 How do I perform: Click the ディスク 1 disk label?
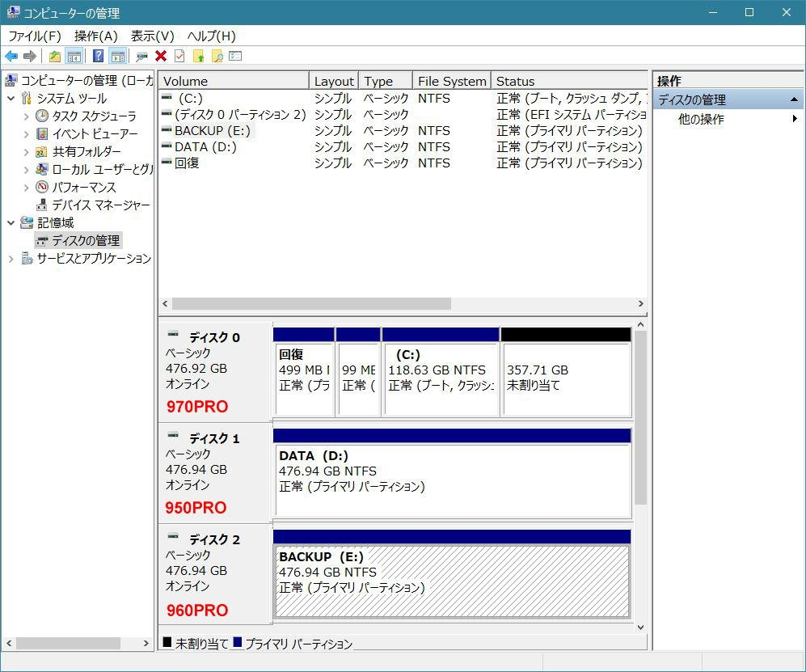pyautogui.click(x=214, y=438)
